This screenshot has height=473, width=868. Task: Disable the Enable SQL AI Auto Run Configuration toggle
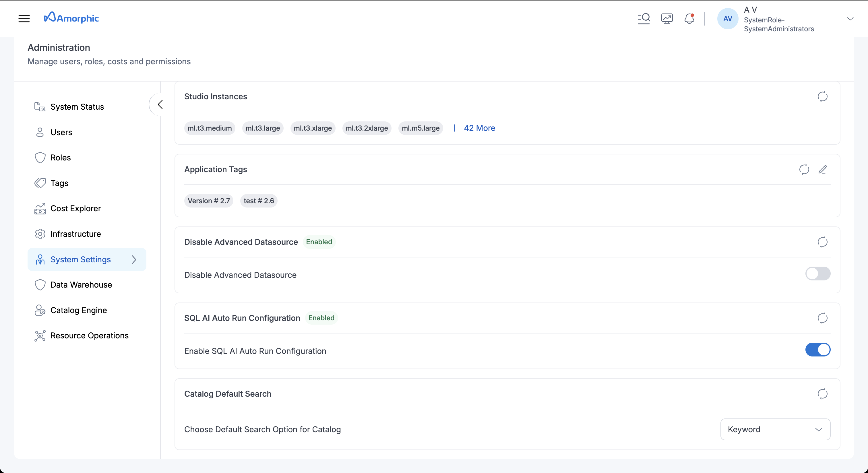coord(818,350)
